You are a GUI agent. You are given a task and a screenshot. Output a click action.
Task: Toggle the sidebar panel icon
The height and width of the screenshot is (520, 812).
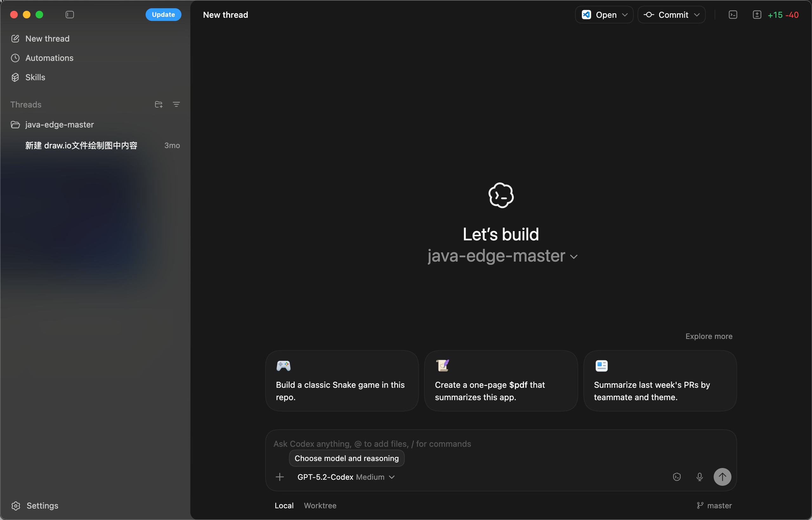(69, 15)
